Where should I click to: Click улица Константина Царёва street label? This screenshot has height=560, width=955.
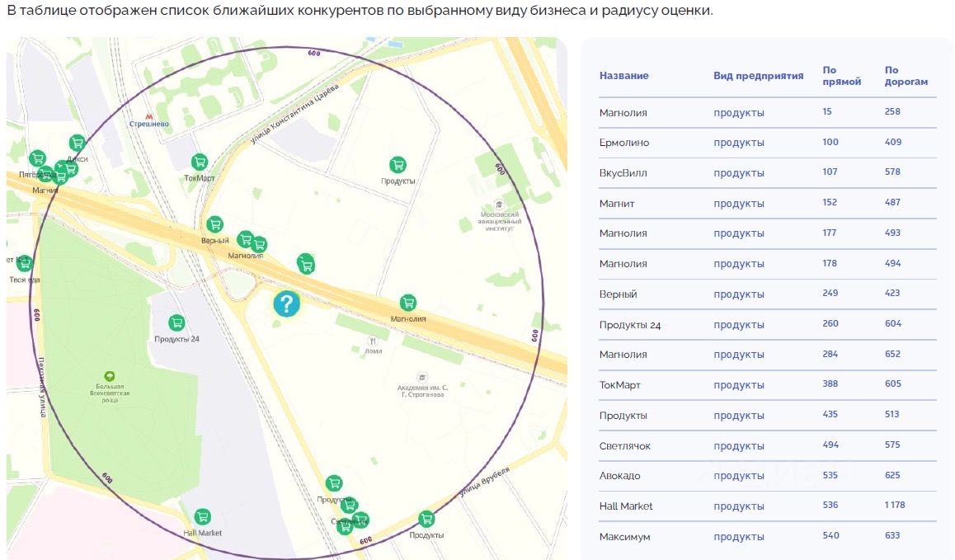pos(294,115)
